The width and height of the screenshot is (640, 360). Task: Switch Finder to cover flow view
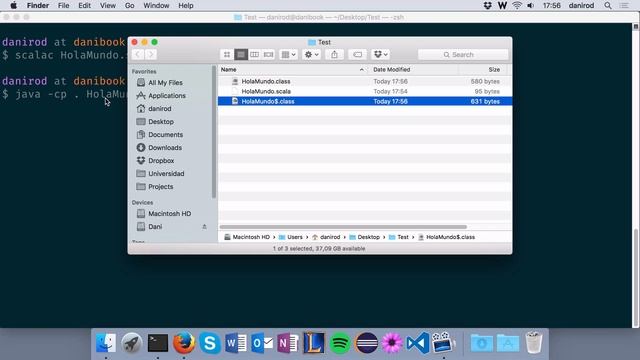(x=268, y=54)
